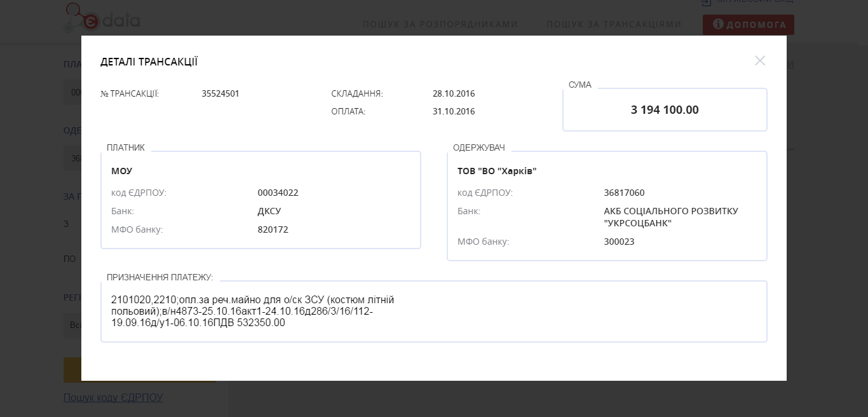Open Пошук за розпорядниками menu item
Image resolution: width=868 pixels, height=417 pixels.
pyautogui.click(x=440, y=25)
